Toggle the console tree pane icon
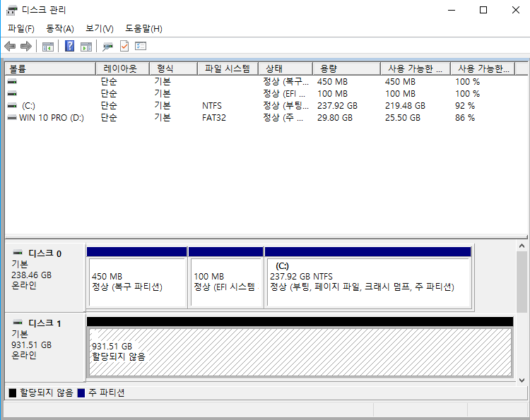 pos(47,47)
